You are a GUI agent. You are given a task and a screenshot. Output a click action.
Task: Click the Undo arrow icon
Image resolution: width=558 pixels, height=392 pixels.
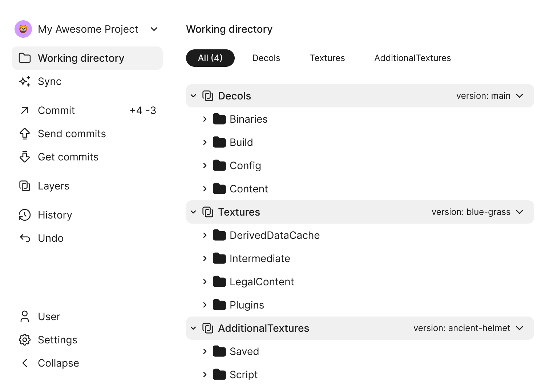[24, 238]
